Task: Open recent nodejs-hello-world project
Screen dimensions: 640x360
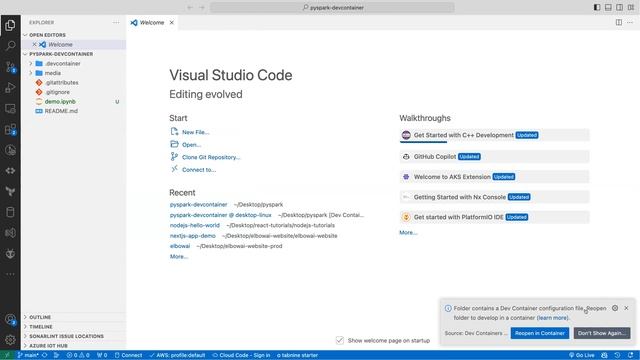Action: (195, 225)
